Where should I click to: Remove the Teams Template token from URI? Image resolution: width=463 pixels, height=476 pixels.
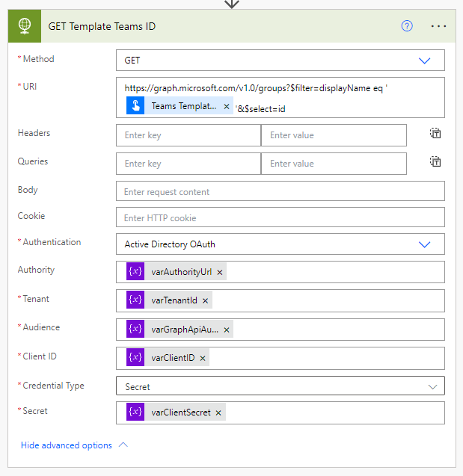coord(227,106)
